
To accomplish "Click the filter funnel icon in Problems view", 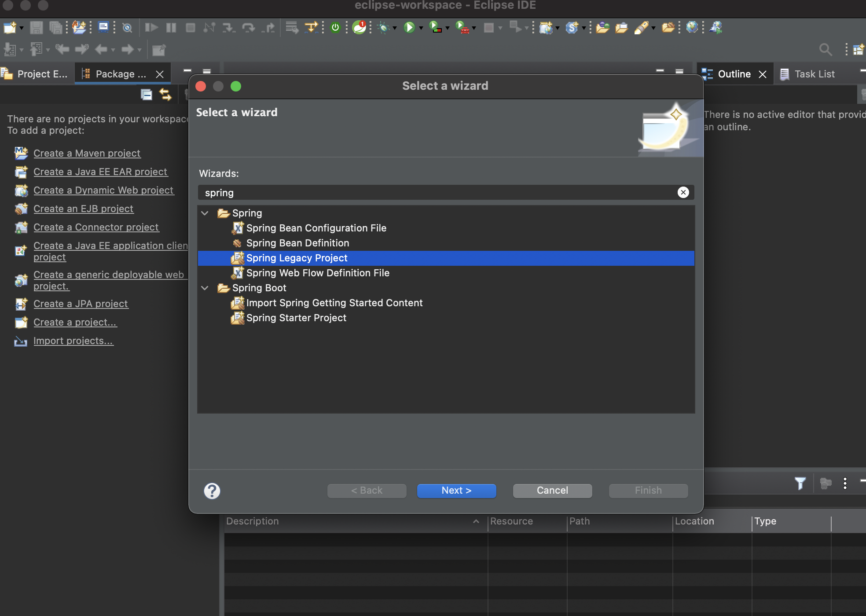I will tap(800, 483).
